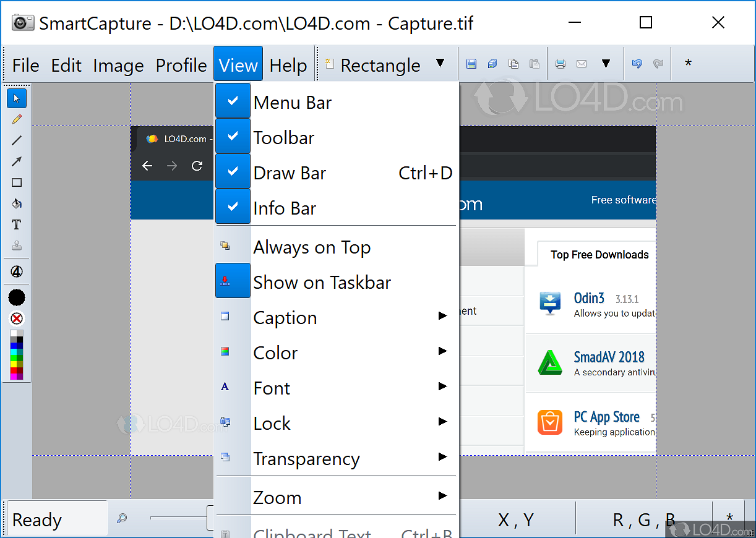Click the Email capture icon
756x538 pixels.
tap(582, 63)
